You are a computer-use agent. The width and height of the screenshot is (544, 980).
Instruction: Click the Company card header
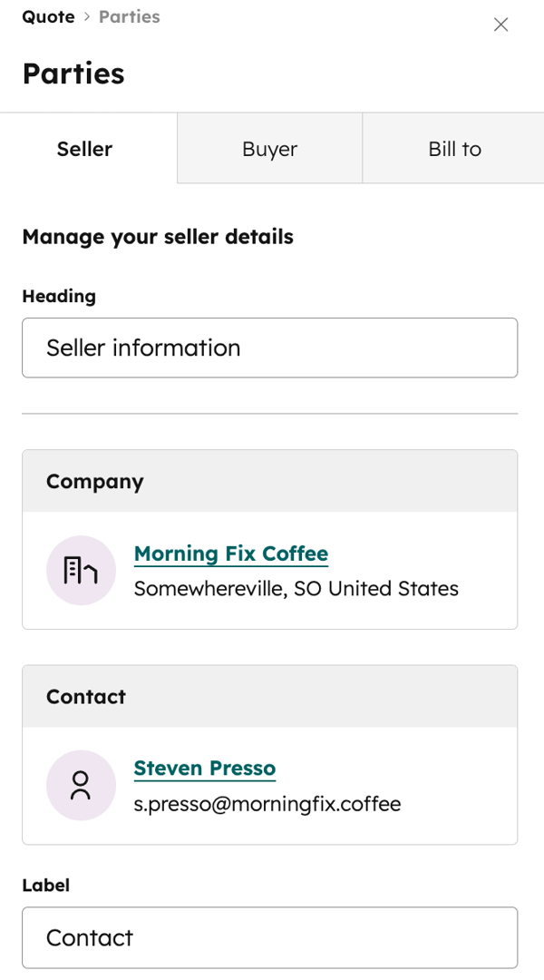[269, 481]
